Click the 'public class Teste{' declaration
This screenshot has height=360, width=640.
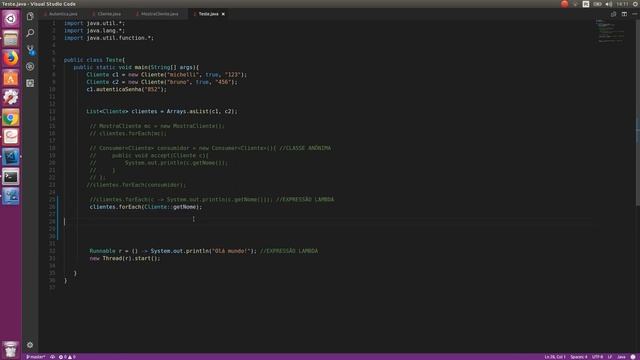pos(94,60)
